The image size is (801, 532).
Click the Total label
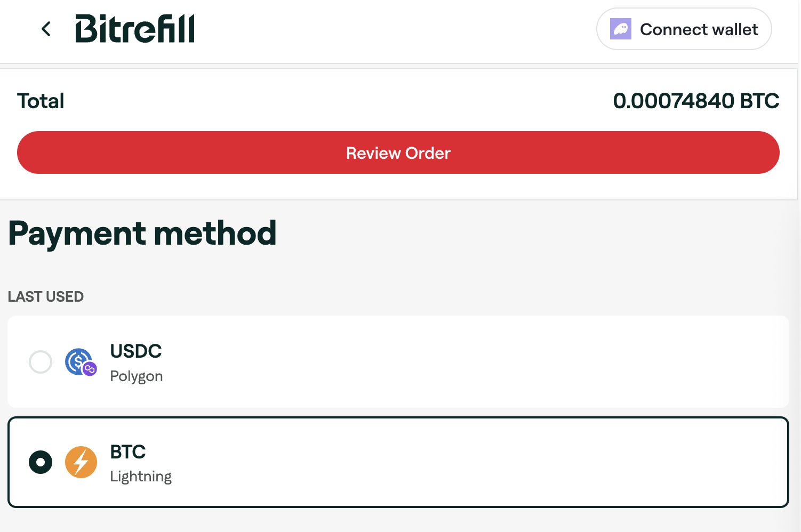[x=41, y=101]
